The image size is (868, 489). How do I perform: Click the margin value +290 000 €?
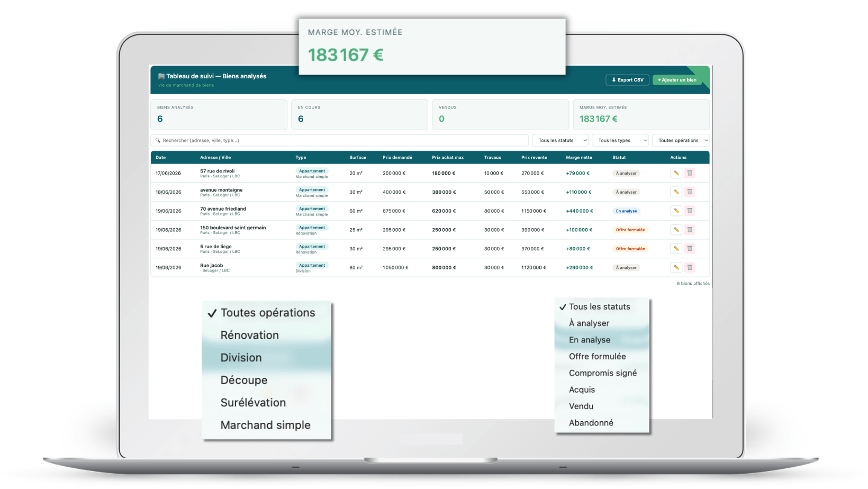pyautogui.click(x=580, y=268)
